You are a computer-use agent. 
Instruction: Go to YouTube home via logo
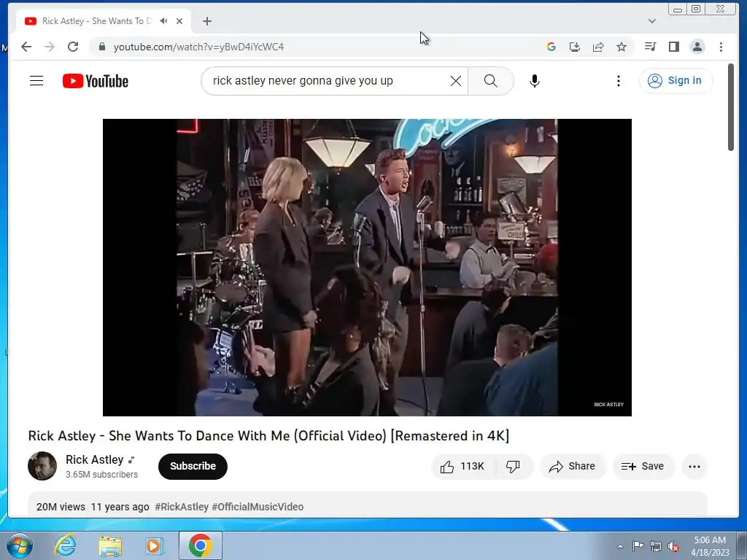[96, 81]
